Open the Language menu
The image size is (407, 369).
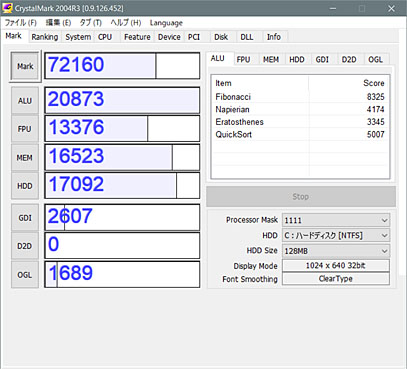[x=166, y=23]
